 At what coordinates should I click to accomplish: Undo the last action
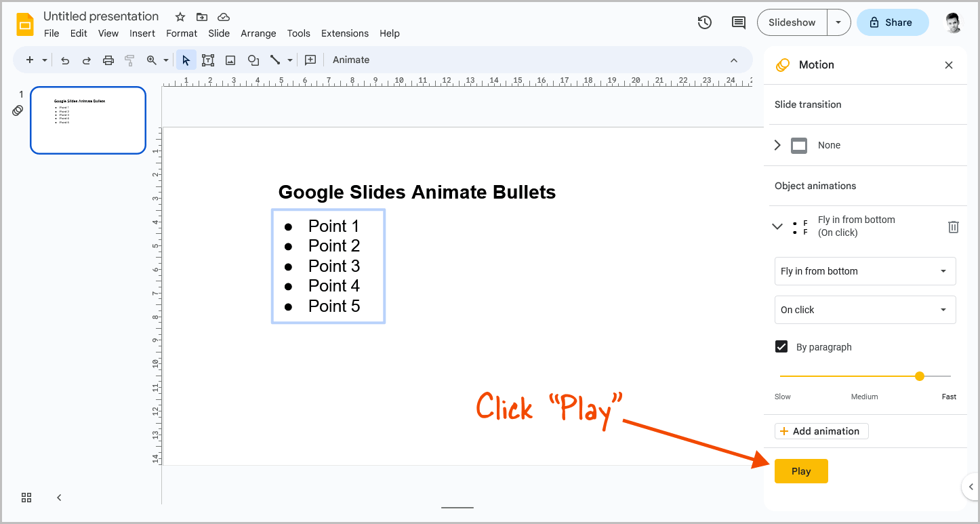point(64,60)
